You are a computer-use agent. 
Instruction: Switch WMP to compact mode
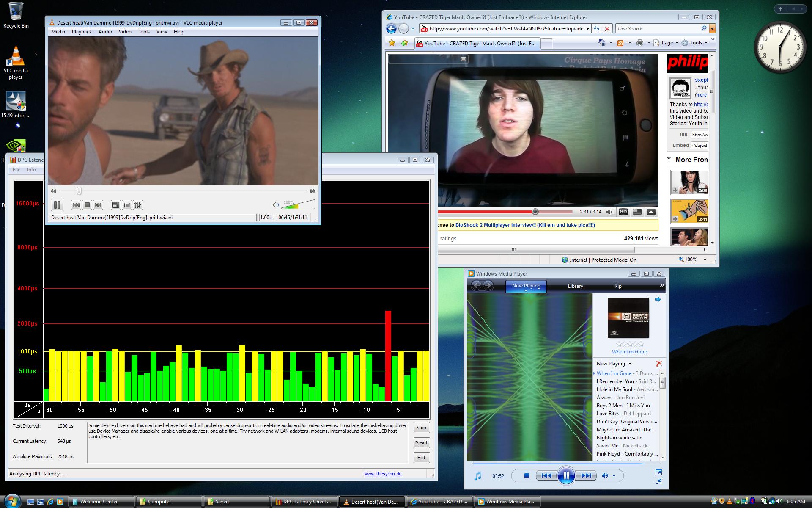(x=658, y=481)
